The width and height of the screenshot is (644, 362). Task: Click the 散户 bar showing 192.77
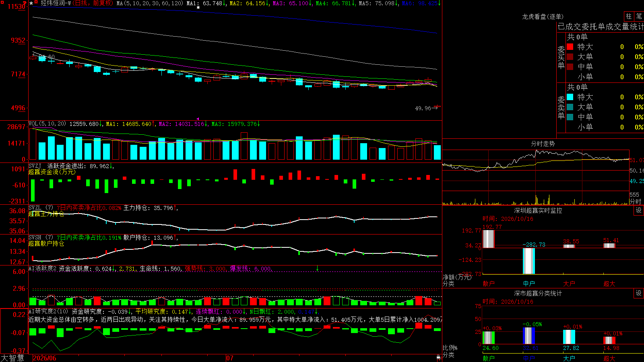[488, 239]
